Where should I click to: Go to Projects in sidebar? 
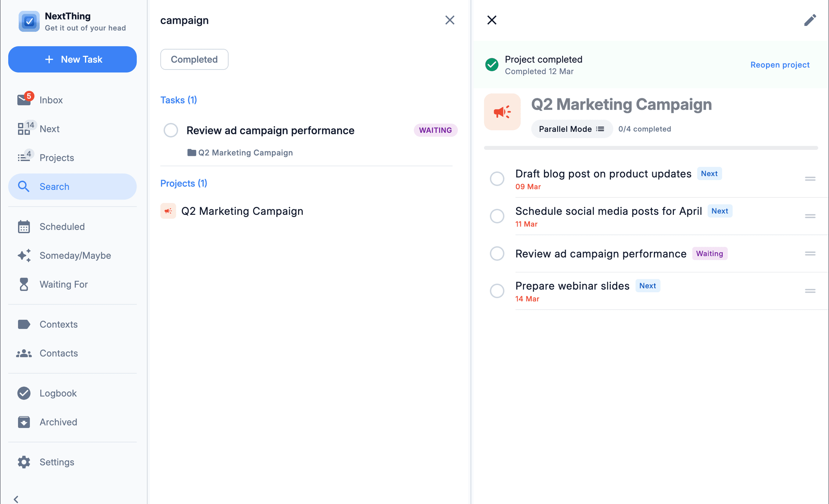pyautogui.click(x=56, y=157)
